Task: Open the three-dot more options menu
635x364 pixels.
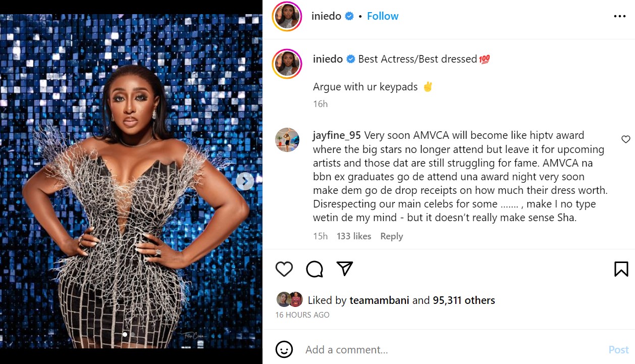Action: [x=619, y=17]
